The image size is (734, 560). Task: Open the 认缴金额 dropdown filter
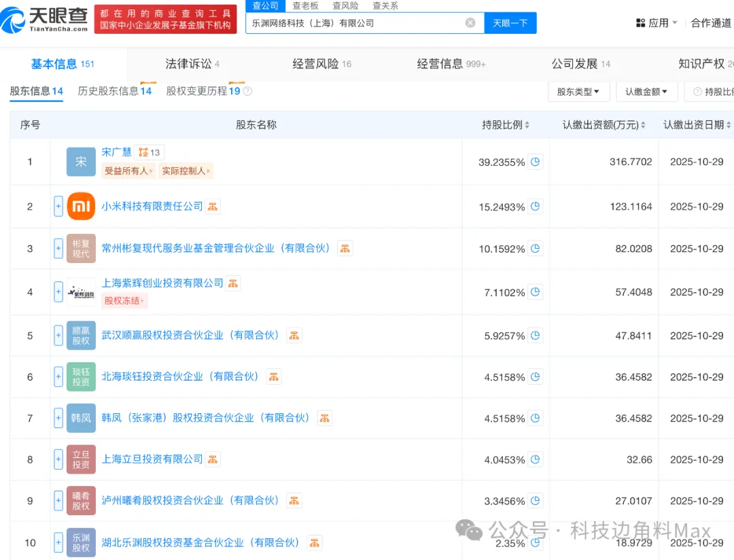point(646,92)
